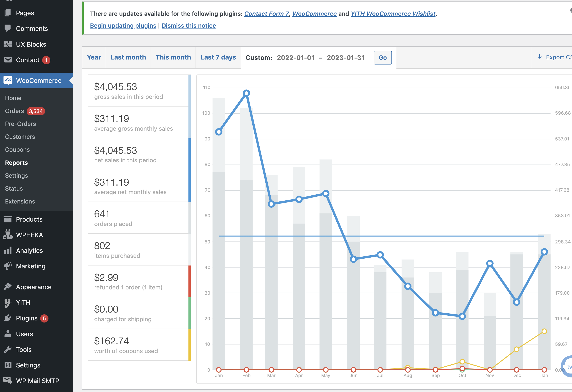Go to WooCommerce Home
This screenshot has height=392, width=572.
[13, 98]
